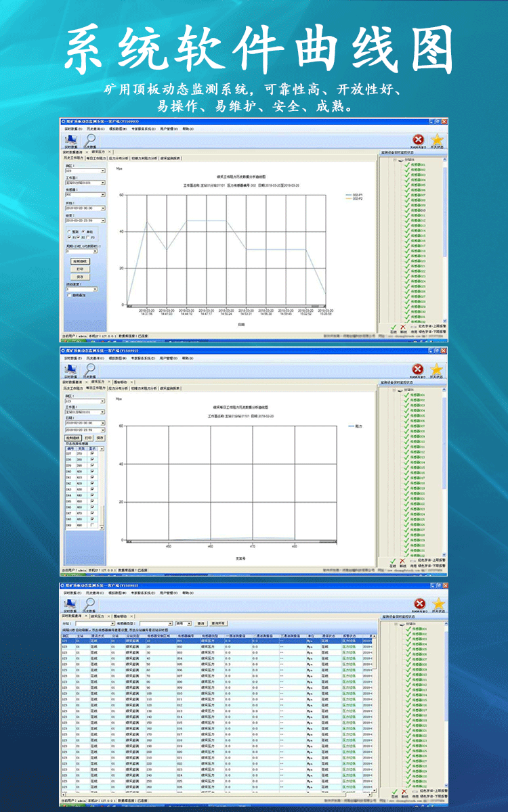The height and width of the screenshot is (812, 508).
Task: Click the 保存 button in top window
Action: pos(80,277)
